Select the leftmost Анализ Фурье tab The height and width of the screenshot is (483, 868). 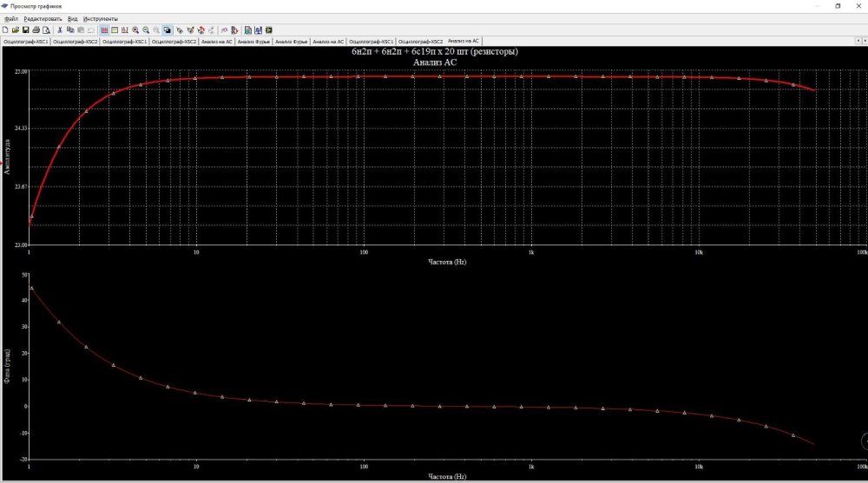tap(253, 41)
